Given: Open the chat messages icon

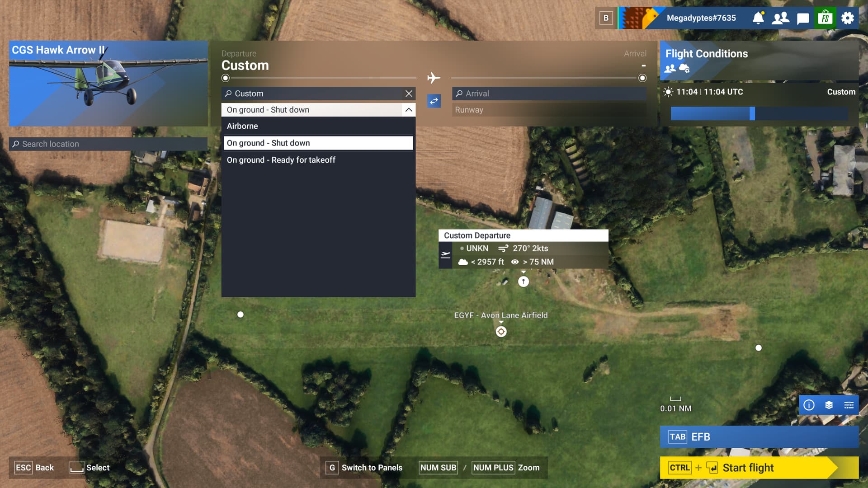Looking at the screenshot, I should [803, 19].
